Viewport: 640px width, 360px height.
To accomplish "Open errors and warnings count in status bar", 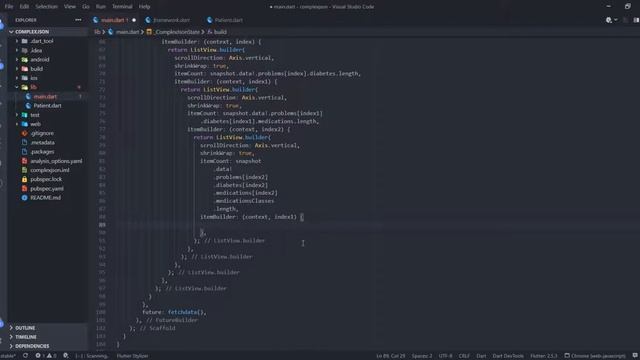I will (46, 356).
